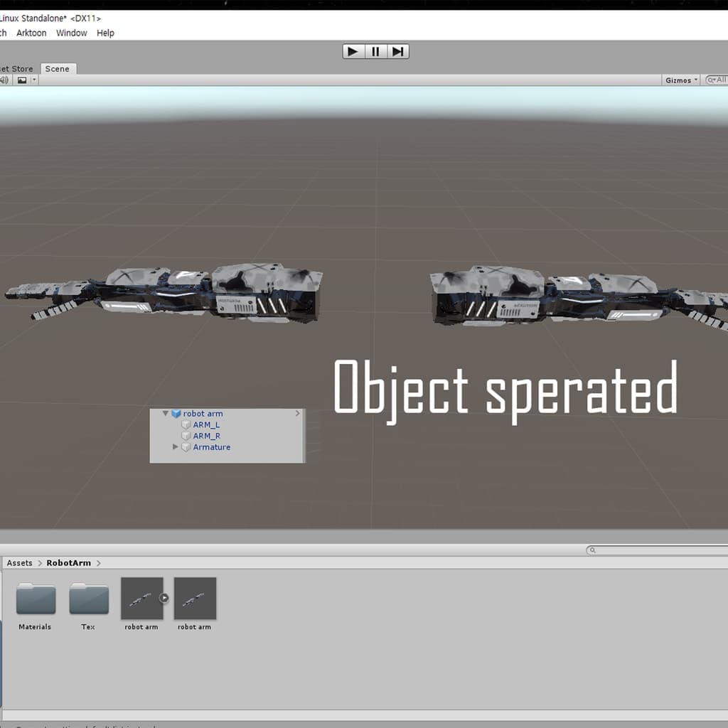Collapse the robot arm hierarchy item
Image resolution: width=728 pixels, height=728 pixels.
click(166, 413)
